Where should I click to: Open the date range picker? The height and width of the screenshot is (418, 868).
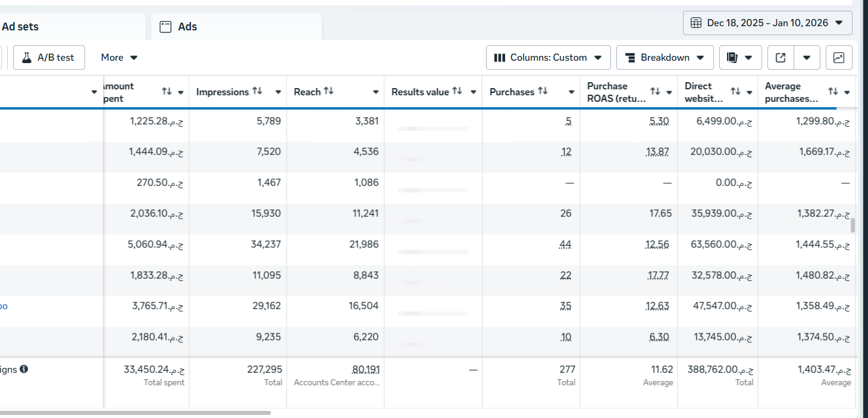767,23
